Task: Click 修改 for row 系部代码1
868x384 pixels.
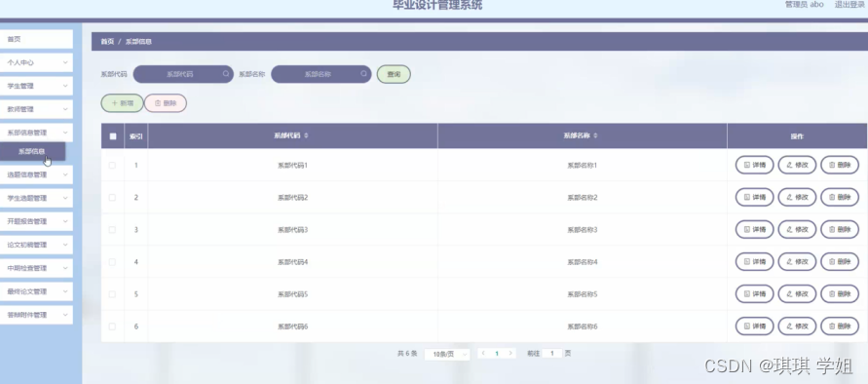Action: [797, 165]
